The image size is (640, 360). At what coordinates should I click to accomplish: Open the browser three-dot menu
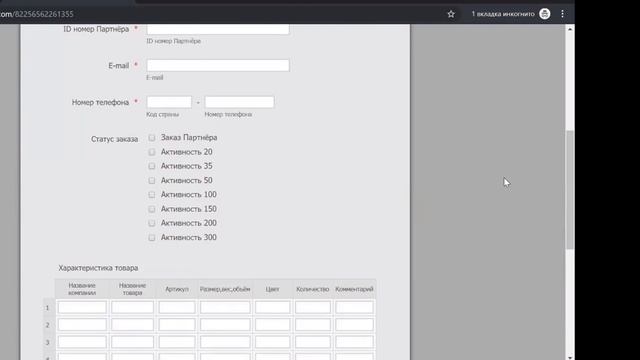coord(562,14)
